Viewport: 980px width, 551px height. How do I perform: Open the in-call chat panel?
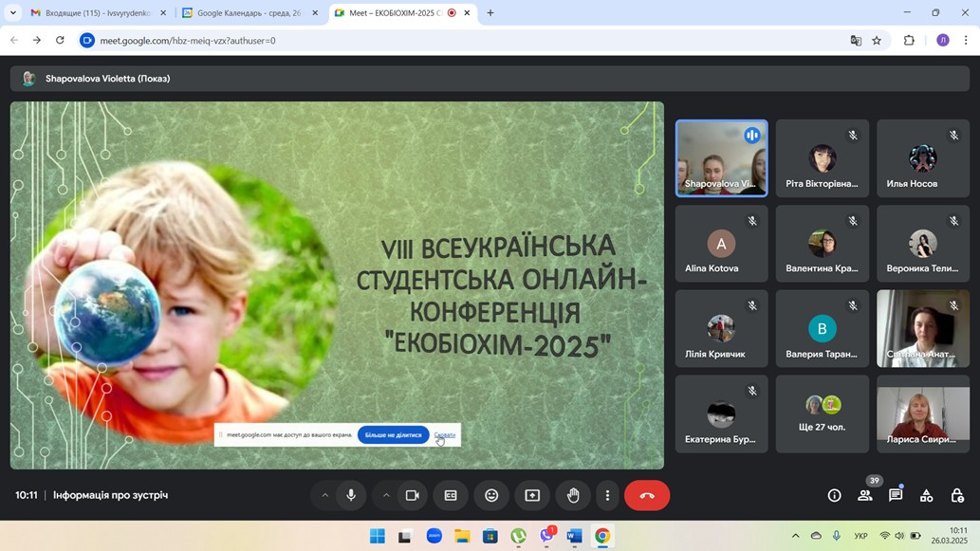point(896,495)
